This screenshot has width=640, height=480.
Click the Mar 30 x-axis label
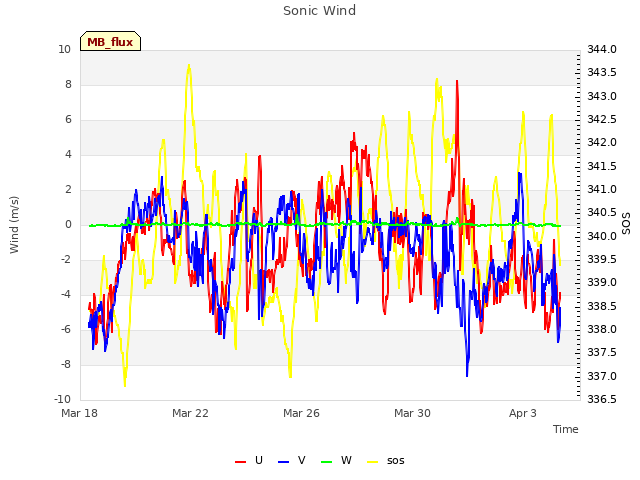(x=412, y=413)
